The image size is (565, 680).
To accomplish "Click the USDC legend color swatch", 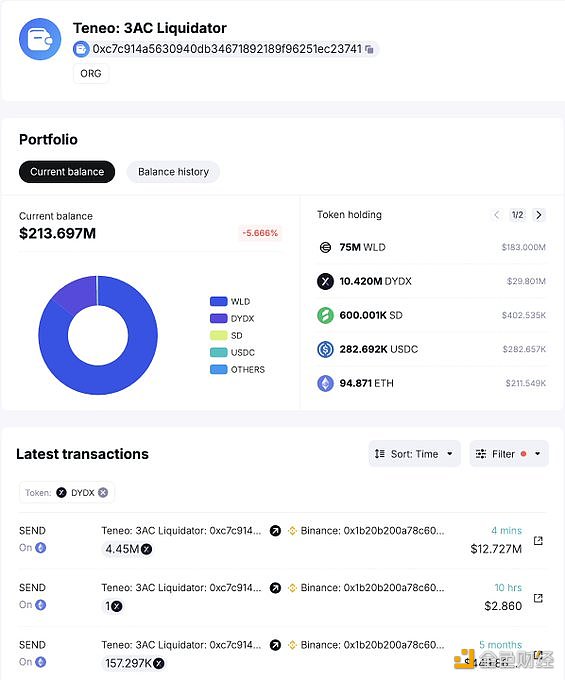I will click(219, 352).
